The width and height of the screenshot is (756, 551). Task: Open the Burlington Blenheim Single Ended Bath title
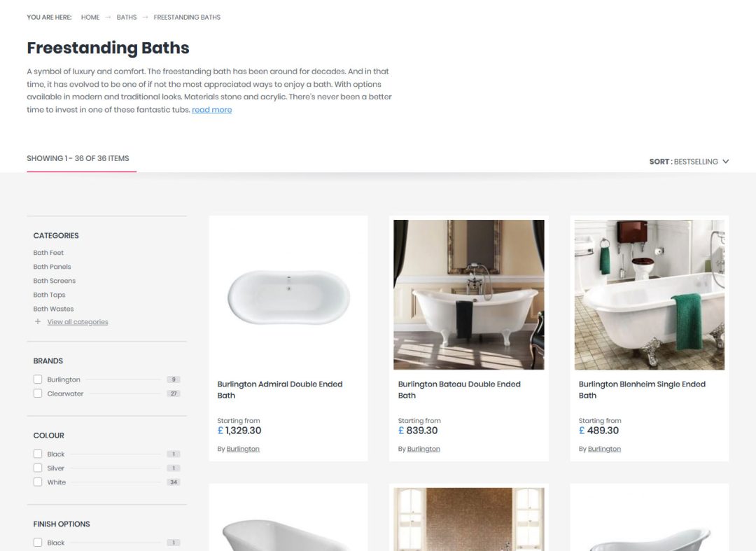click(642, 389)
